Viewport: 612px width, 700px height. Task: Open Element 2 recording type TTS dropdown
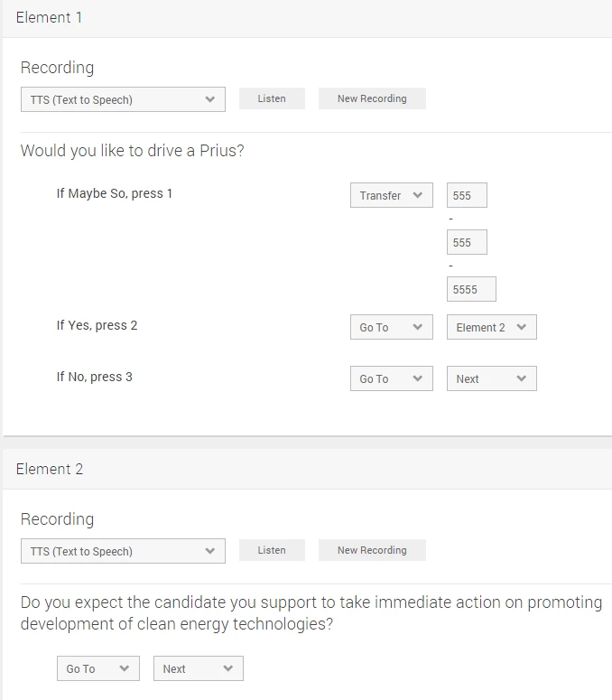click(x=122, y=551)
